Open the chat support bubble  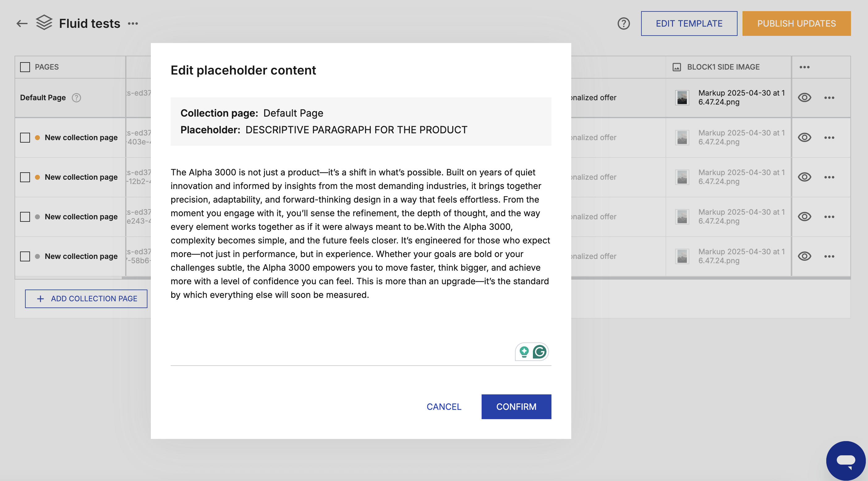[845, 461]
